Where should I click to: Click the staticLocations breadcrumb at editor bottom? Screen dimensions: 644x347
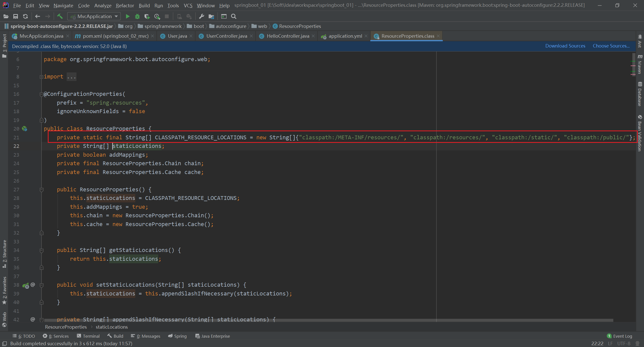point(112,327)
